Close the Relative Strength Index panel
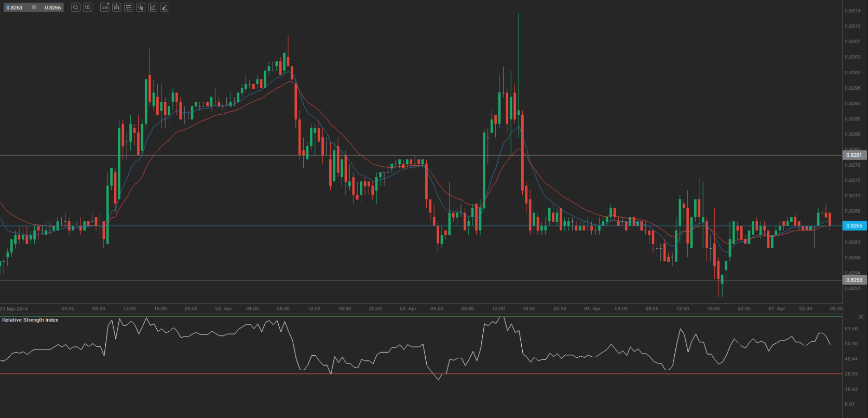This screenshot has width=868, height=418. [861, 316]
